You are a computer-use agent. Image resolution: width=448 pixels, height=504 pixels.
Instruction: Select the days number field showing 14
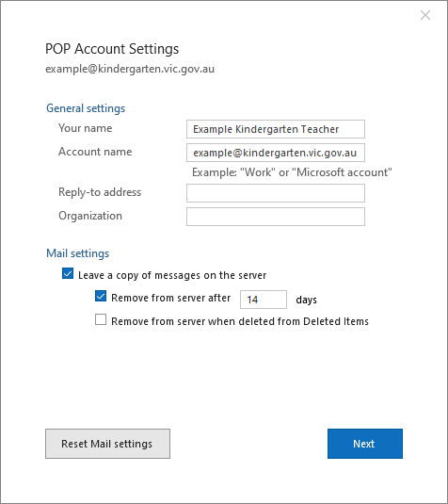[x=264, y=300]
